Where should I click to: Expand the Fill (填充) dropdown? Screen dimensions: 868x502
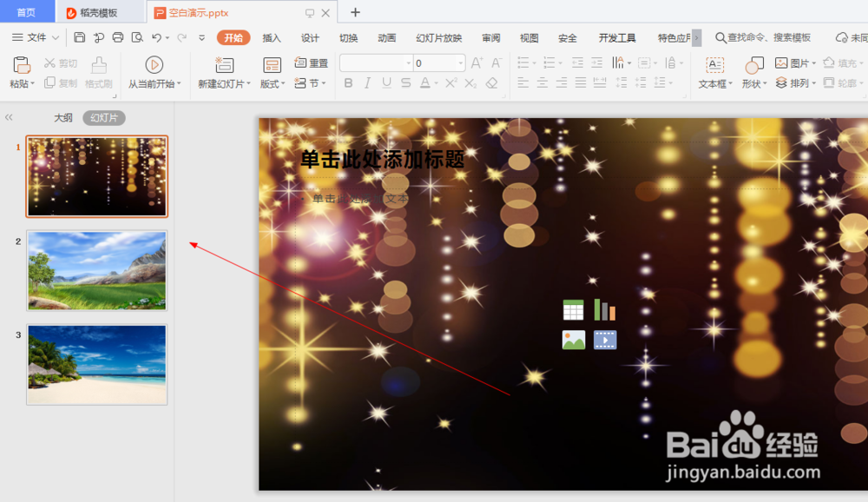pos(862,63)
